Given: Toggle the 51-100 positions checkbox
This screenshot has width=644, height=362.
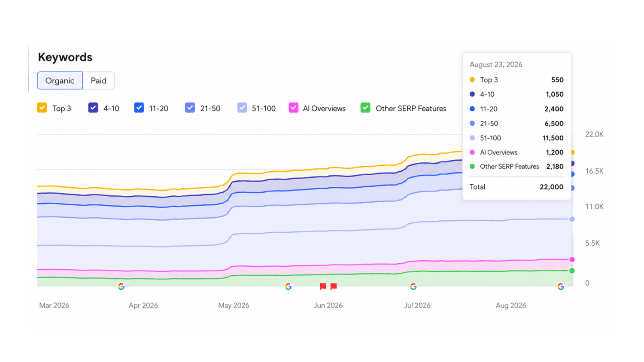Looking at the screenshot, I should tap(242, 108).
